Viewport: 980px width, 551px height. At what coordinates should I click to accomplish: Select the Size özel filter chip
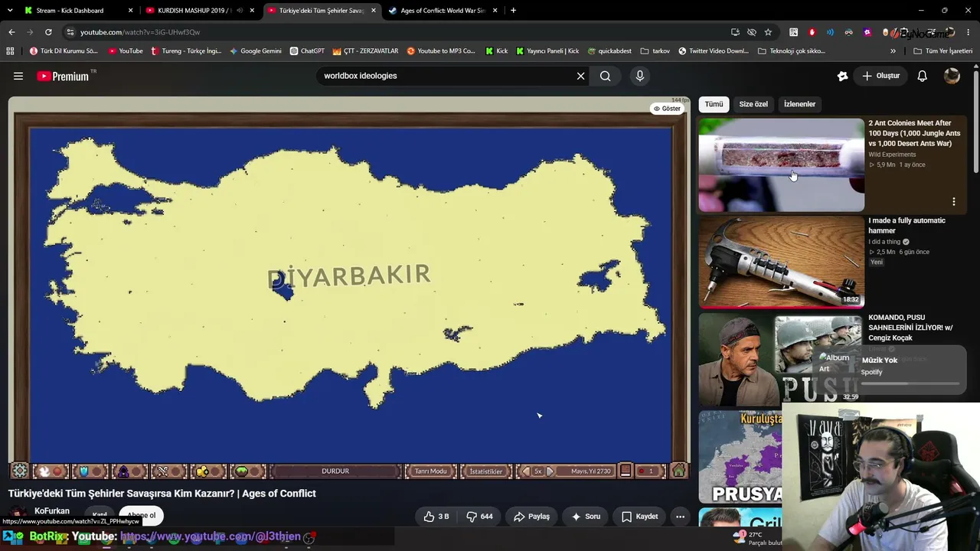(753, 104)
